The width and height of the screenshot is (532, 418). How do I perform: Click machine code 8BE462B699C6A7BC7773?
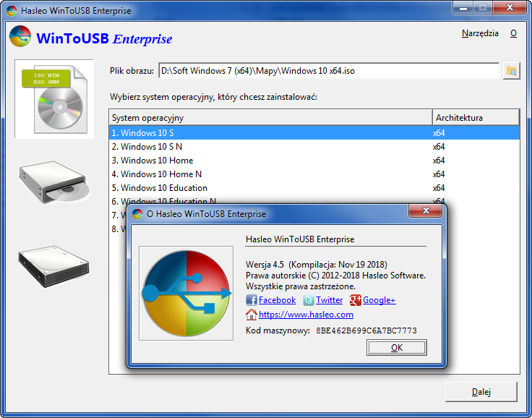366,330
